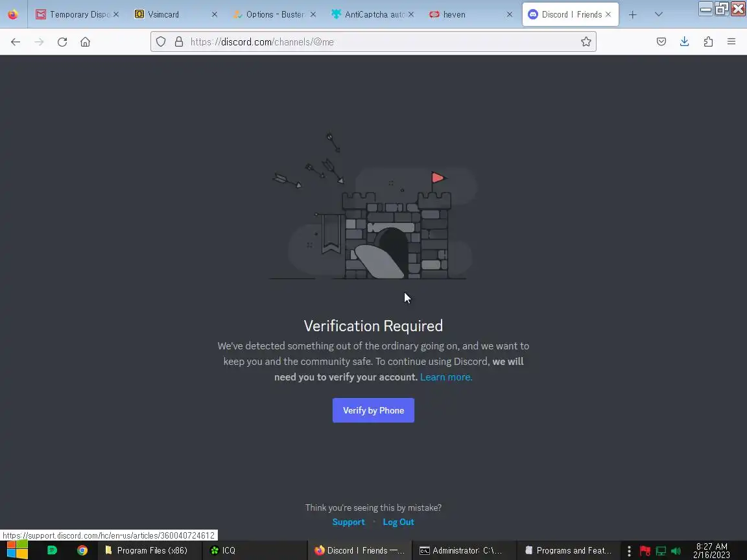Image resolution: width=747 pixels, height=560 pixels.
Task: Switch to the heven tab
Action: 471,15
